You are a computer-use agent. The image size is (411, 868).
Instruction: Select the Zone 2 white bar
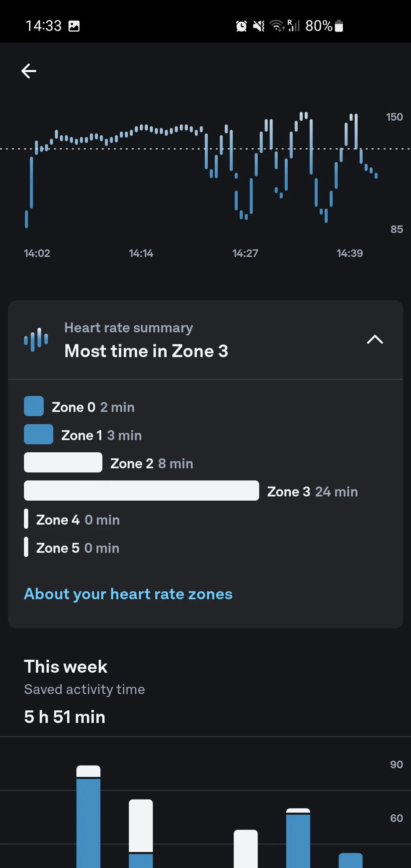[63, 463]
